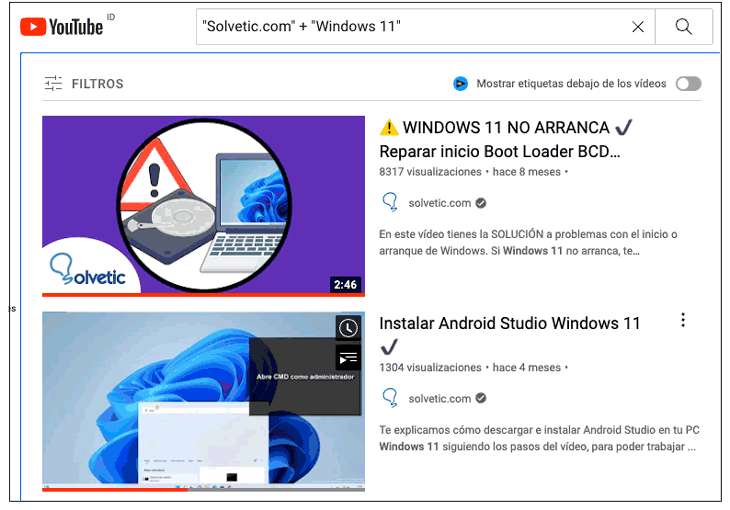Click the "hace 8 meses" text

(527, 172)
